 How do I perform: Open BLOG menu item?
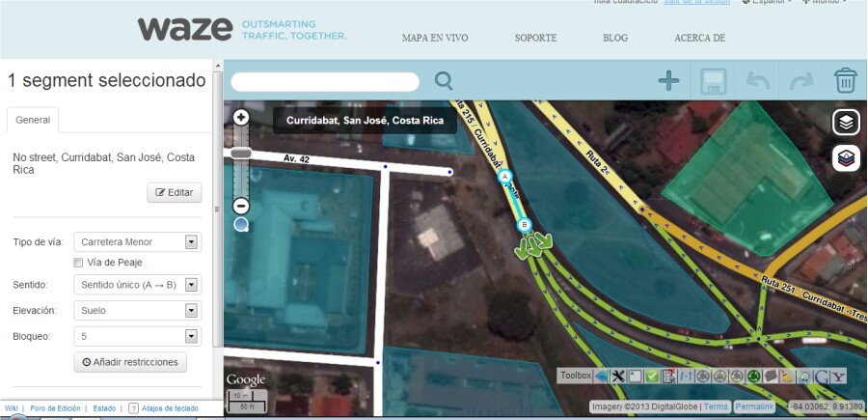tap(615, 39)
